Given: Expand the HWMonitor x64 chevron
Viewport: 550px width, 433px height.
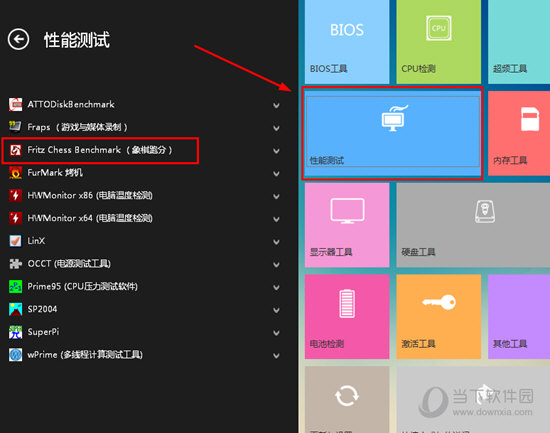Looking at the screenshot, I should pos(276,219).
